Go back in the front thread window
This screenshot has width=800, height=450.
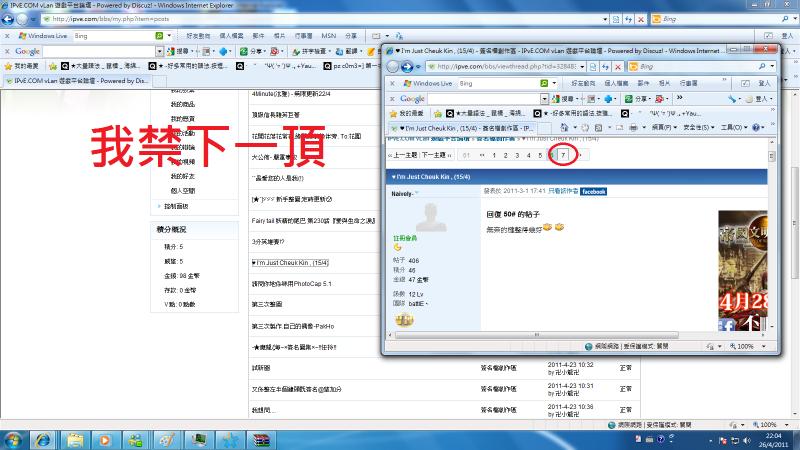393,67
